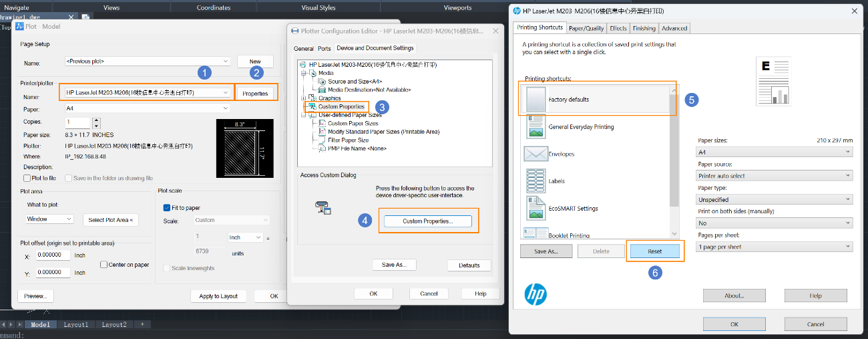Viewport: 868px width, 339px height.
Task: Switch to the Finishing tab
Action: tap(644, 28)
